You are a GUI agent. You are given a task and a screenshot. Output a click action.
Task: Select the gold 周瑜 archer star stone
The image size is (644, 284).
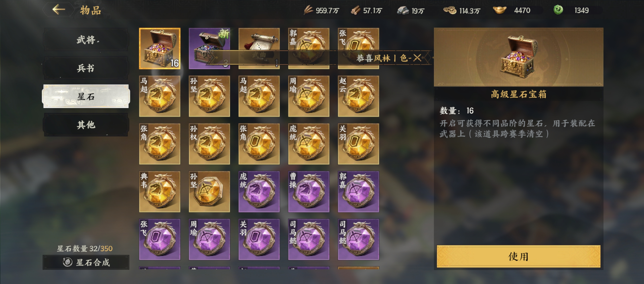point(309,96)
